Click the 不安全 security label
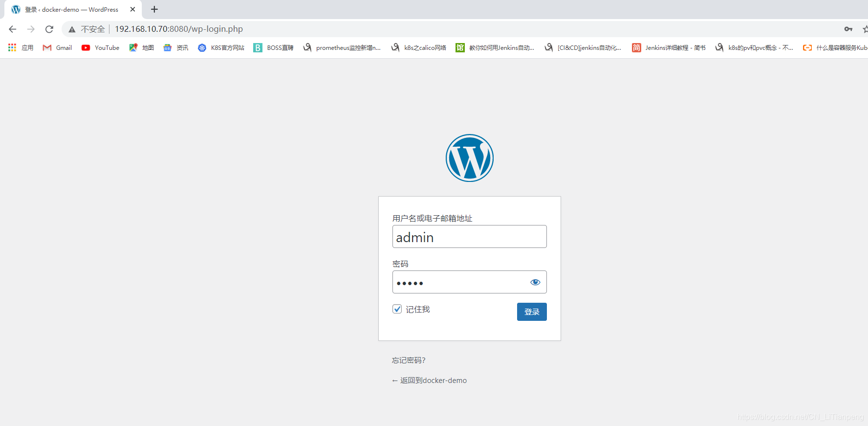Screen dimensions: 868x426 pos(93,29)
